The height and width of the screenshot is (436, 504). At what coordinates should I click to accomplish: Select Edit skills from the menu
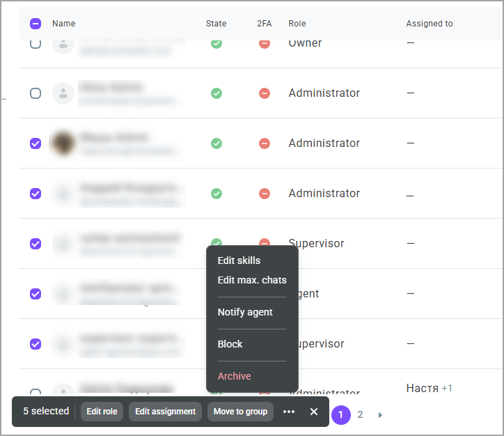239,260
